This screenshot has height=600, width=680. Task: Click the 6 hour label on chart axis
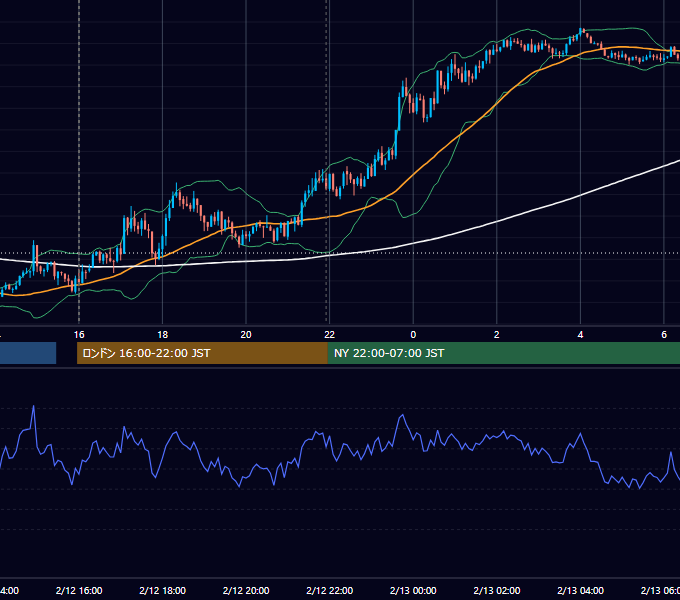pyautogui.click(x=664, y=335)
